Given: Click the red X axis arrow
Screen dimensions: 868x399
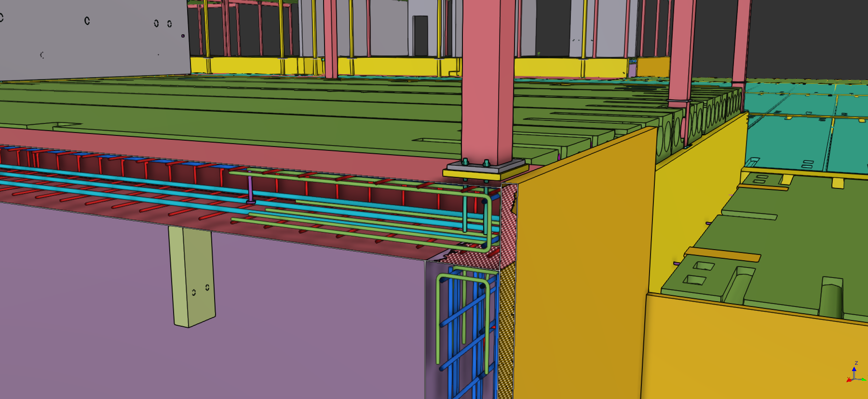Looking at the screenshot, I should coord(849,381).
